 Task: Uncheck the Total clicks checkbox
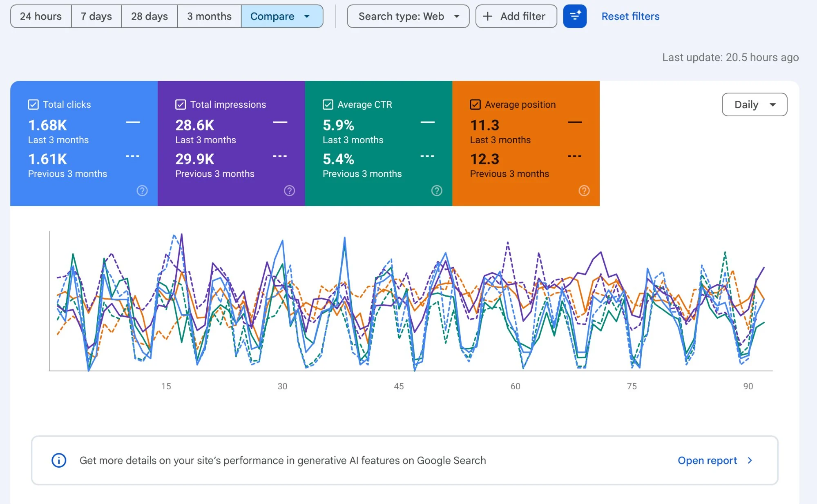[x=33, y=104]
